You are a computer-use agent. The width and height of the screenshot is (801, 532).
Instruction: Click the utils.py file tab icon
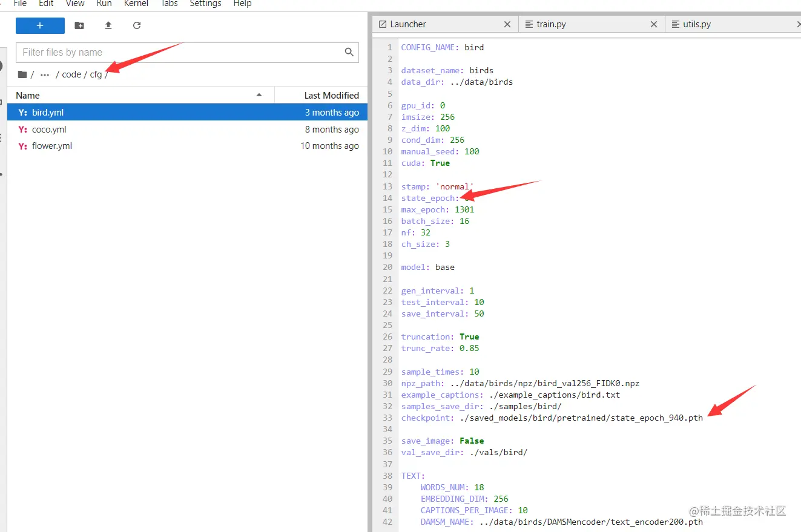tap(676, 24)
